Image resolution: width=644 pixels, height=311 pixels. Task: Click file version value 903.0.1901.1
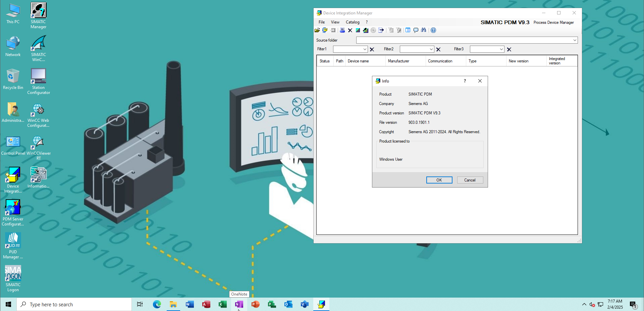(x=419, y=122)
